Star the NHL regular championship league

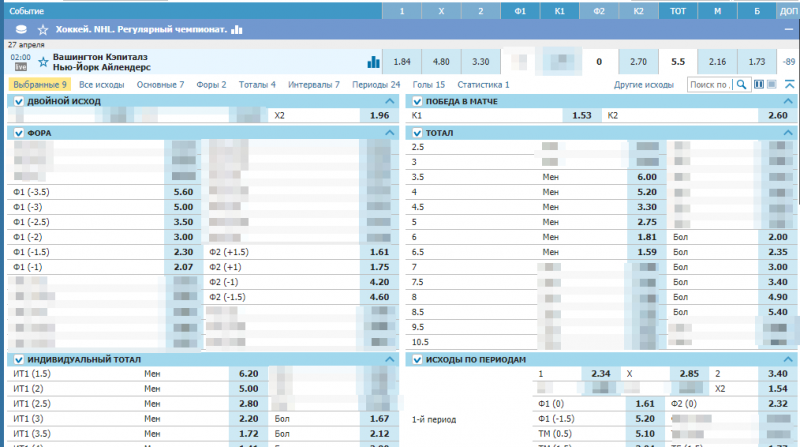click(x=41, y=30)
